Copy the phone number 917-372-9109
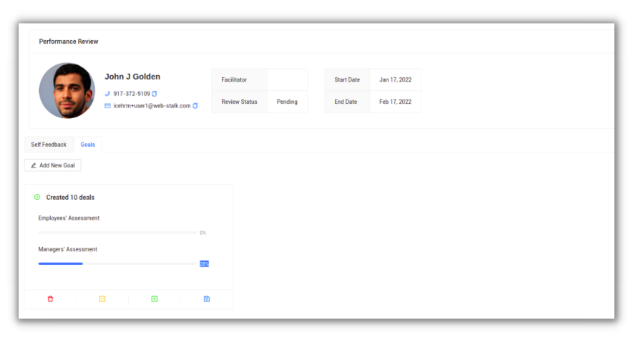The image size is (644, 358). (x=155, y=94)
